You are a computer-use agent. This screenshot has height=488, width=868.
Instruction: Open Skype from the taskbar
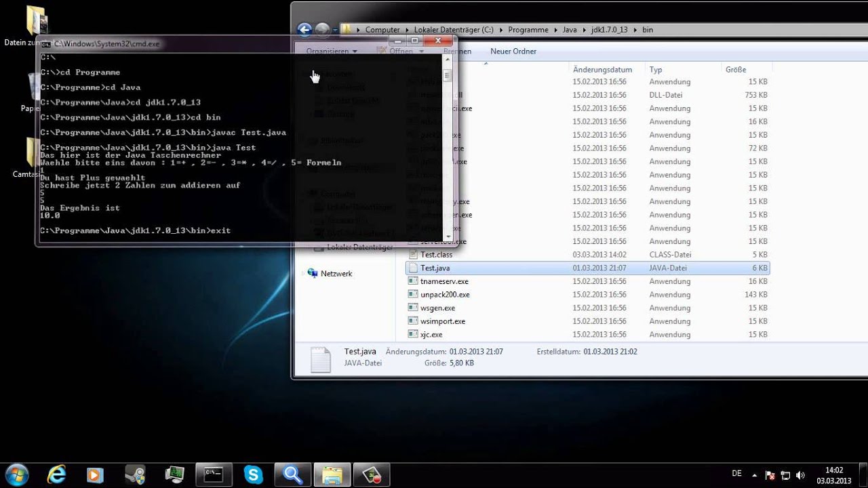[254, 474]
